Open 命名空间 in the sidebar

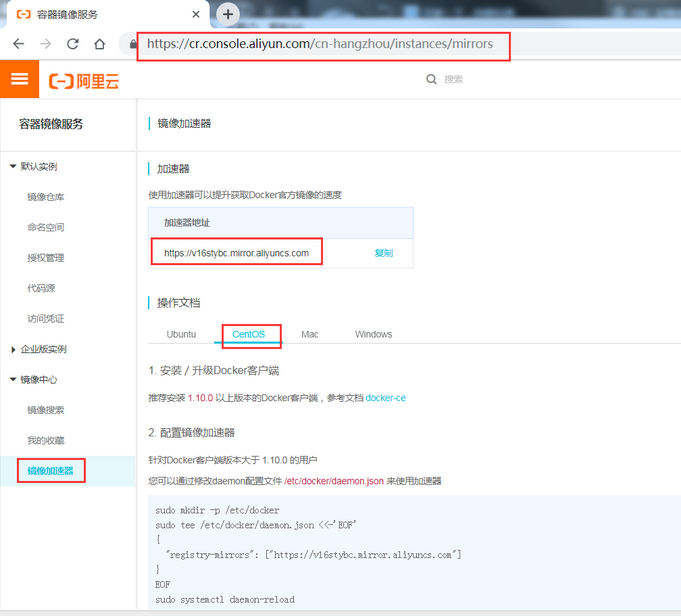coord(46,227)
